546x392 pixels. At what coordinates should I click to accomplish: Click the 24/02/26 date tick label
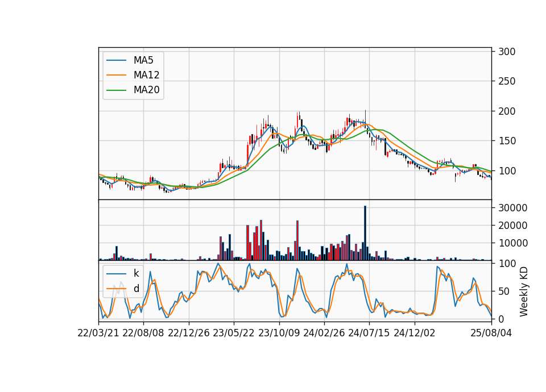click(x=324, y=333)
